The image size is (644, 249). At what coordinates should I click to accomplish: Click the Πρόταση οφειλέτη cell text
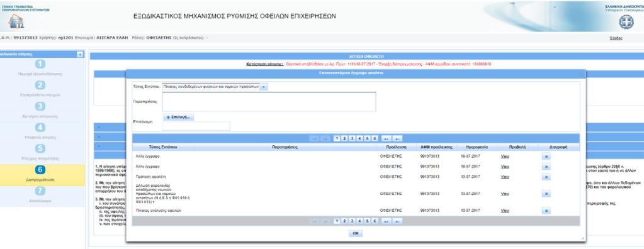click(150, 177)
